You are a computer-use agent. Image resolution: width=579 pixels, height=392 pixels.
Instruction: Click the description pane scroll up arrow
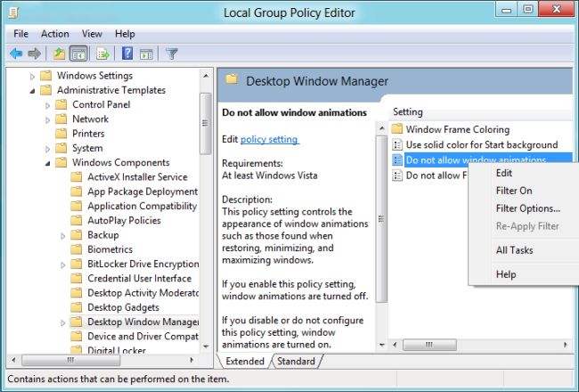[x=382, y=128]
